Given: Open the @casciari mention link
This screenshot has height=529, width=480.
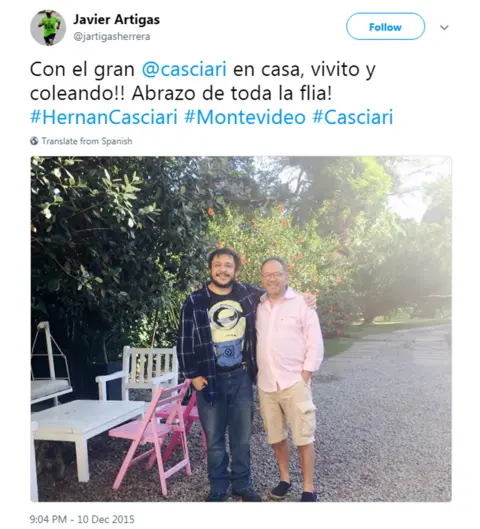Looking at the screenshot, I should click(184, 69).
